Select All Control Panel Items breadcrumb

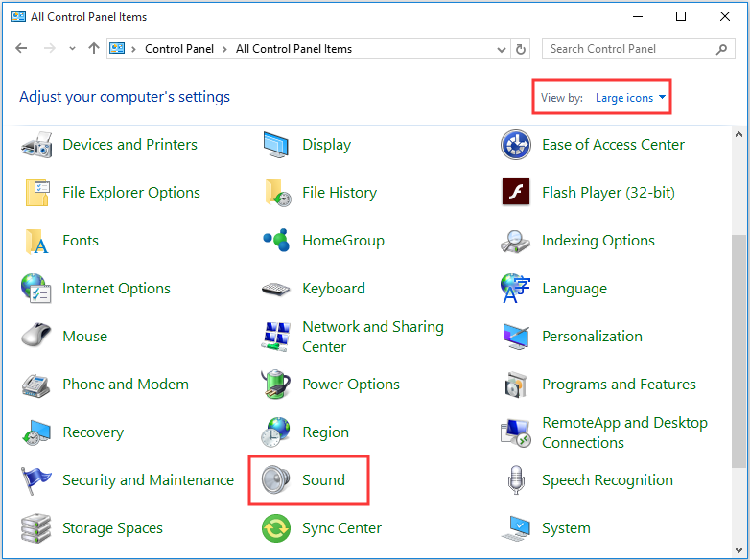[x=293, y=49]
